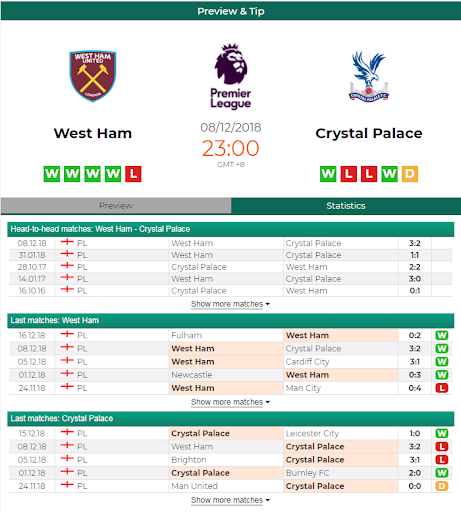Click the W badge for Fulham match

pos(442,335)
